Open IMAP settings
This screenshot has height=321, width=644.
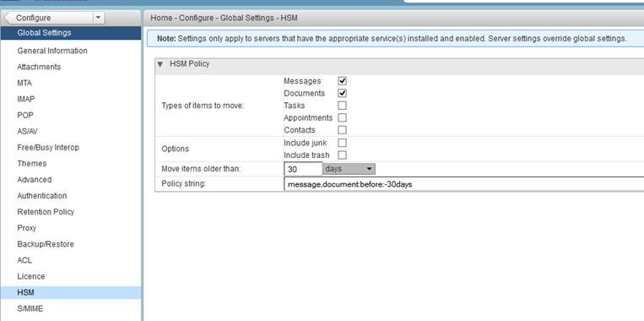(26, 99)
